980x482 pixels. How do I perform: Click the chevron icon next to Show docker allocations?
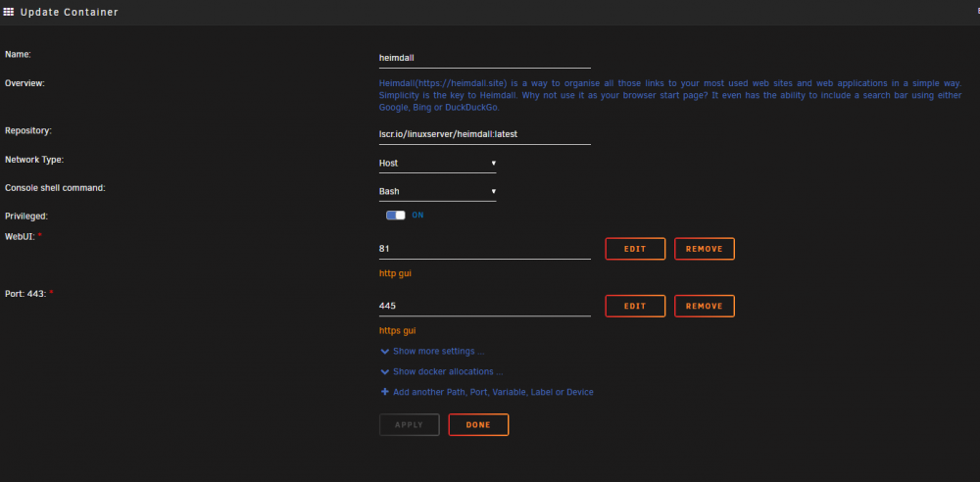click(x=385, y=372)
